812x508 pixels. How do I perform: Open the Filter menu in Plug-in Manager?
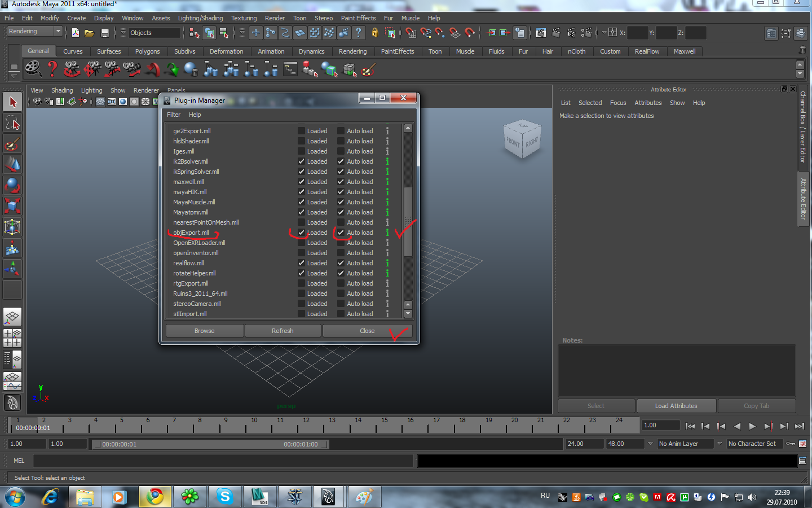(174, 115)
